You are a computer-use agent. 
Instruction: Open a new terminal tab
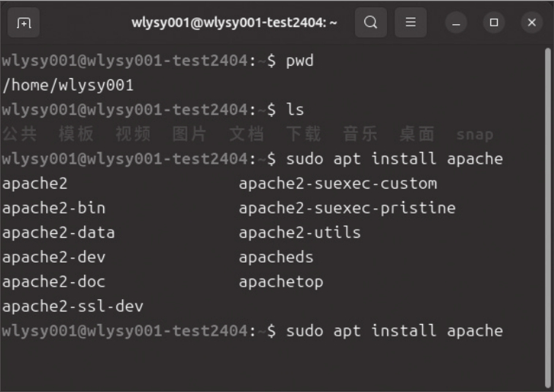[24, 23]
